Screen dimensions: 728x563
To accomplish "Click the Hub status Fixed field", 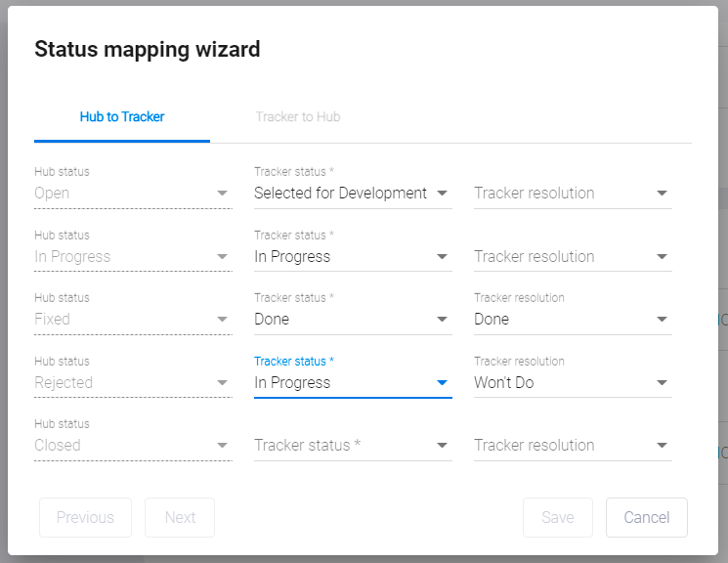I will [132, 320].
